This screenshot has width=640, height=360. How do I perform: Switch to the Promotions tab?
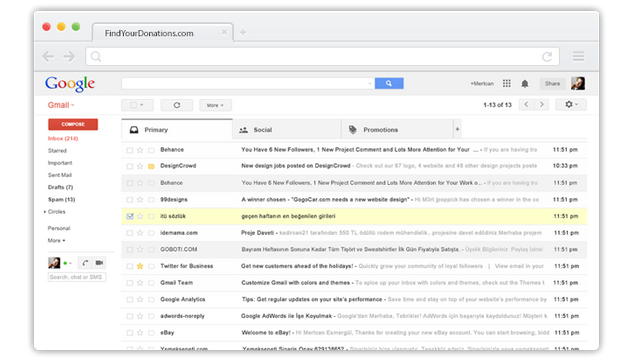[397, 130]
